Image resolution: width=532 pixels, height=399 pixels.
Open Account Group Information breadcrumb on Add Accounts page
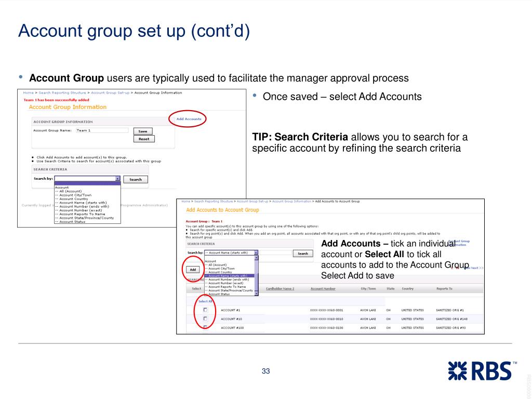pyautogui.click(x=291, y=202)
